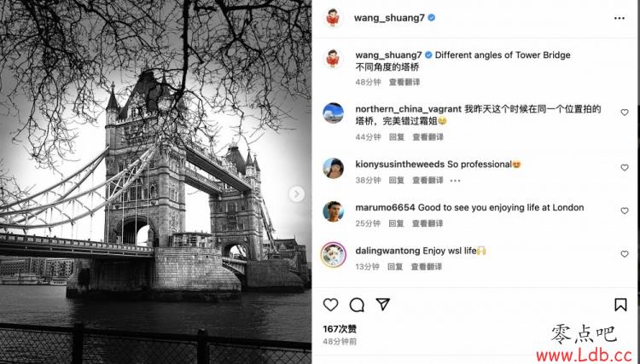Share the post via the paper plane icon
The image size is (640, 364).
382,304
